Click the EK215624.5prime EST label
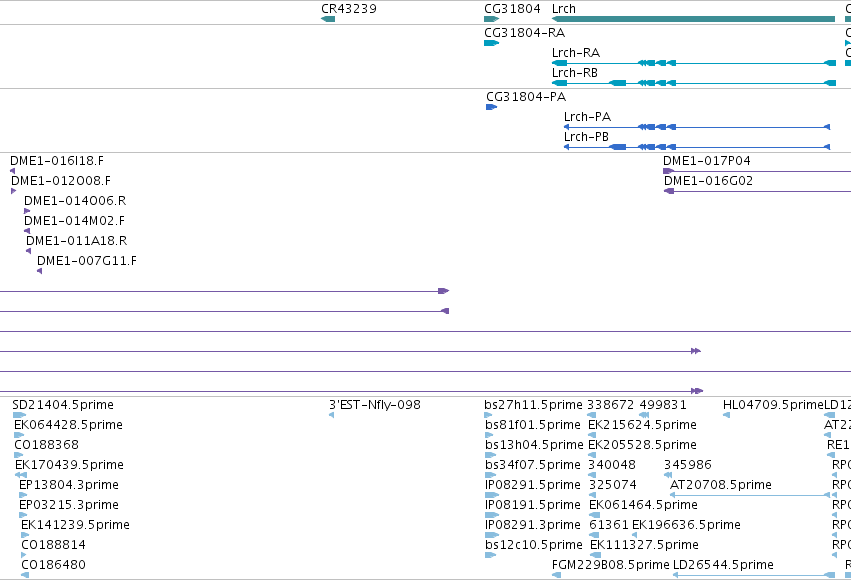Screen dimensions: 851x580 click(643, 425)
